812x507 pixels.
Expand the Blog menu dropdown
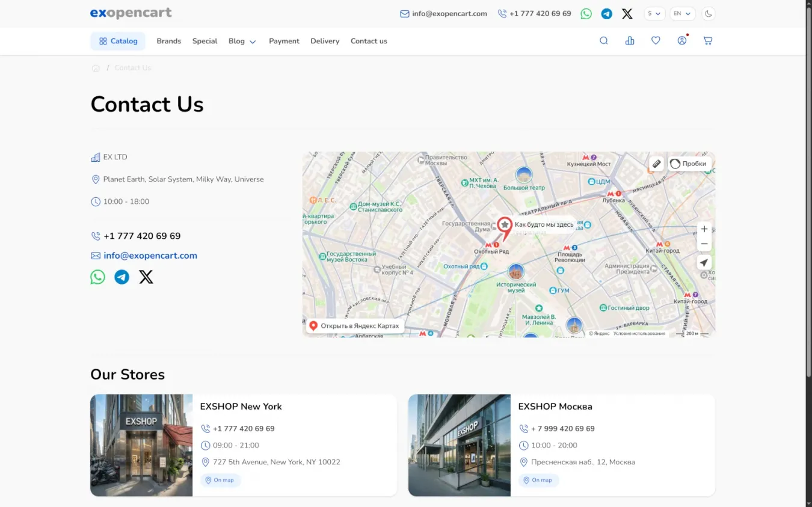coord(242,41)
